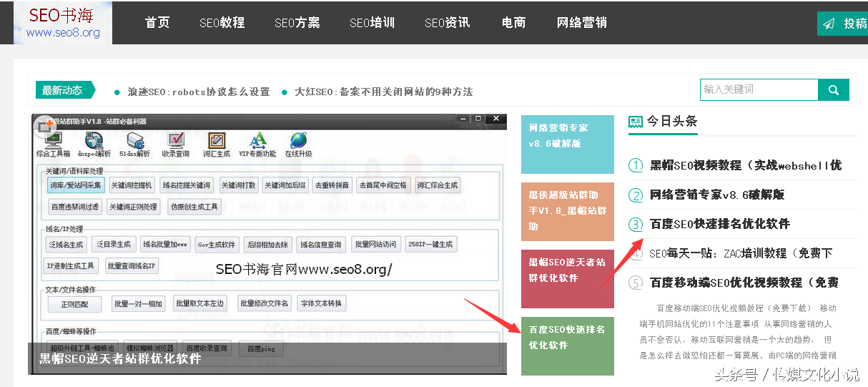Open ticker link 浪迹SEO:robots协议怎么设置

(x=199, y=92)
